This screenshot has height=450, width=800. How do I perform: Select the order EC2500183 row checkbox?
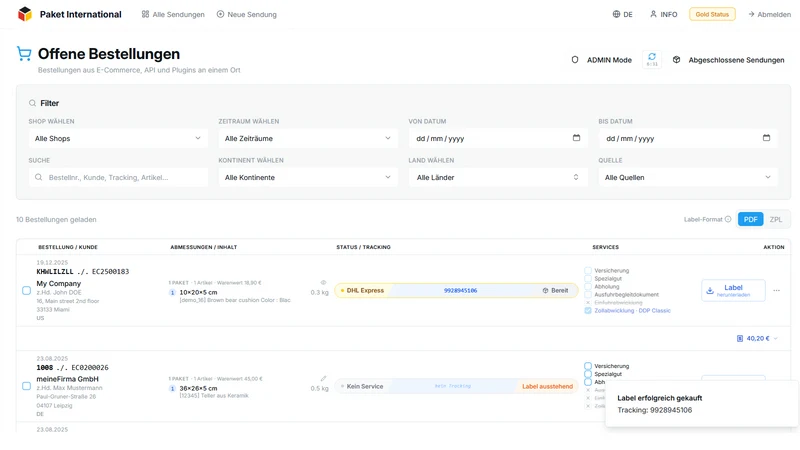[27, 290]
